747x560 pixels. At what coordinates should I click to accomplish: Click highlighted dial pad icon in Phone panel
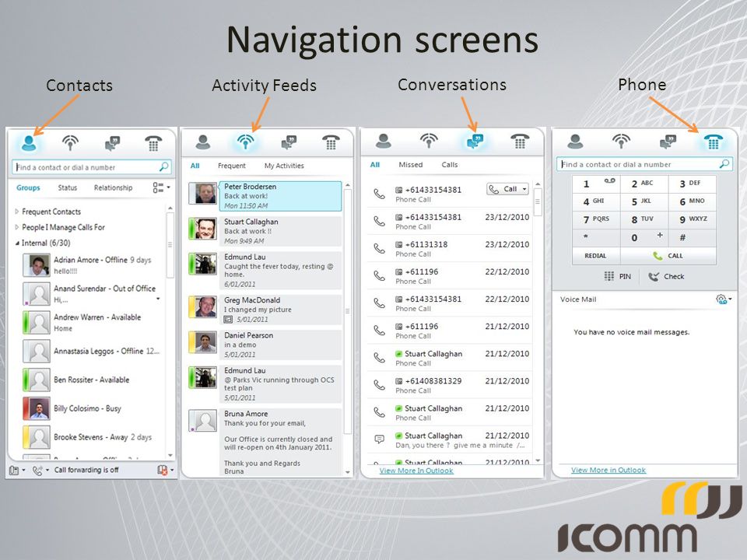tap(714, 142)
